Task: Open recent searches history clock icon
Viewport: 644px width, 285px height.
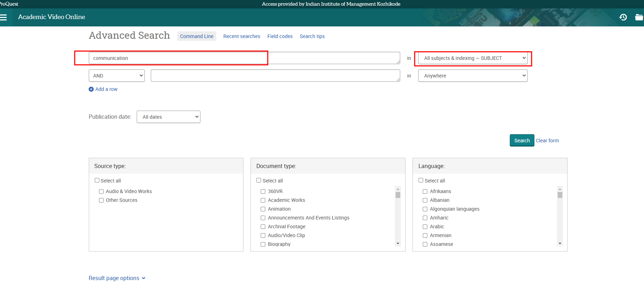Action: tap(623, 17)
